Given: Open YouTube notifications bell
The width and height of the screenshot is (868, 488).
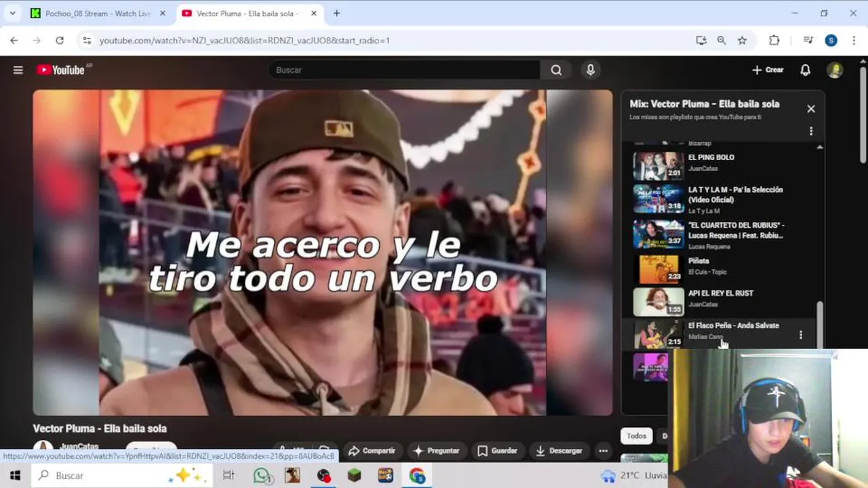Looking at the screenshot, I should pyautogui.click(x=805, y=70).
